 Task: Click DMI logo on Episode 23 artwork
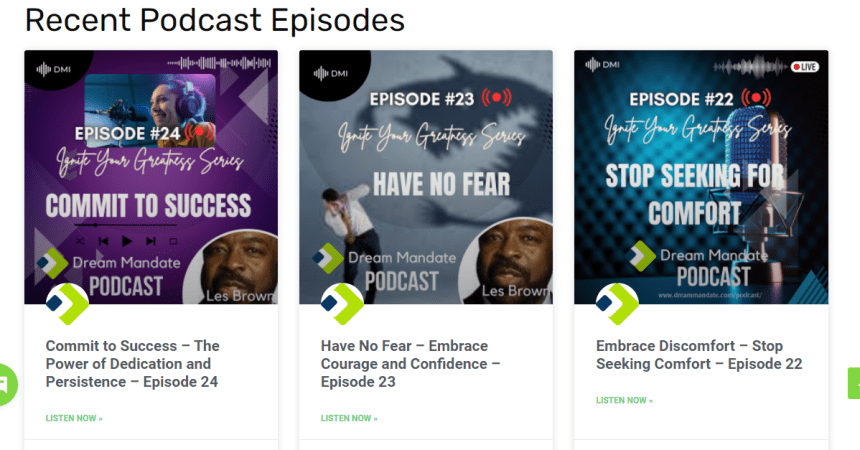pyautogui.click(x=331, y=74)
